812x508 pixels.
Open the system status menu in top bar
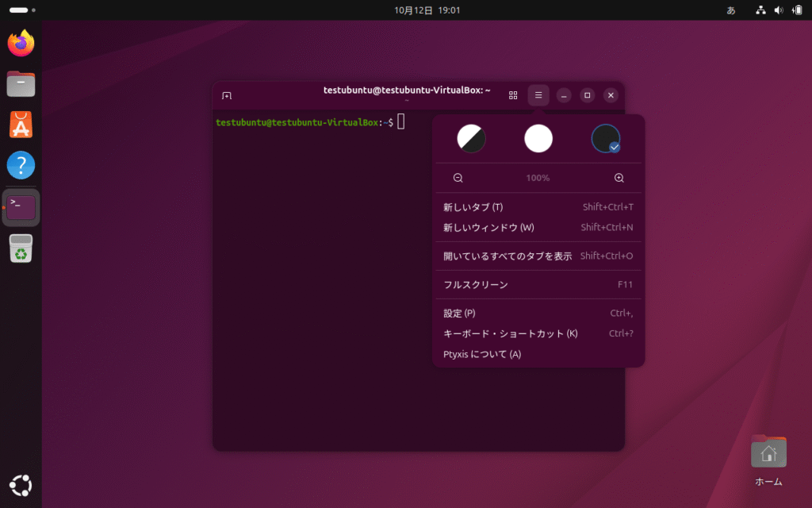click(778, 10)
